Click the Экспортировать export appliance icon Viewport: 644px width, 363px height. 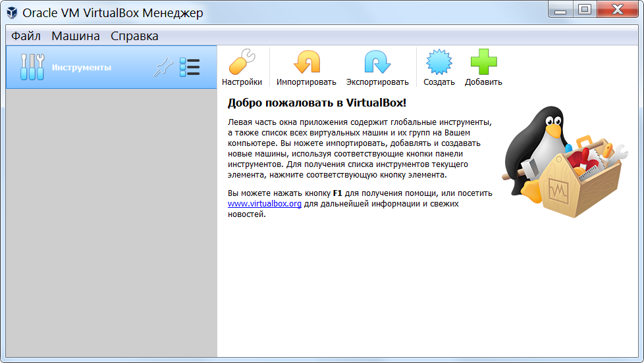(377, 62)
